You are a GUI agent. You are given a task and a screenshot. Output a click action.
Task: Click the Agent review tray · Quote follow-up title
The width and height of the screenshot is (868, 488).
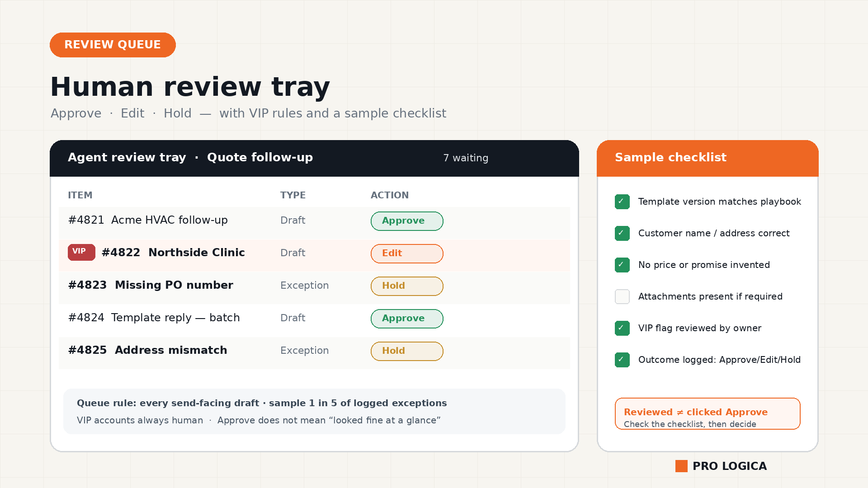click(190, 157)
